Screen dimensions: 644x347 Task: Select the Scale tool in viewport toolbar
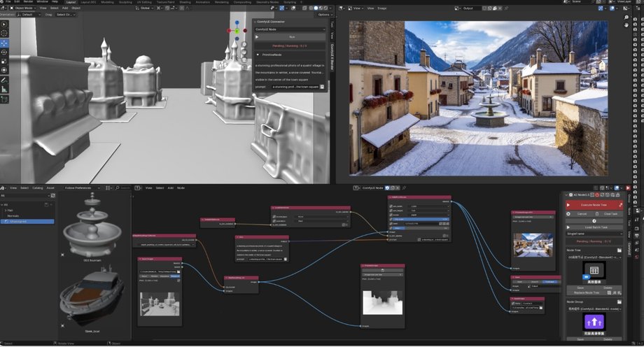4,61
